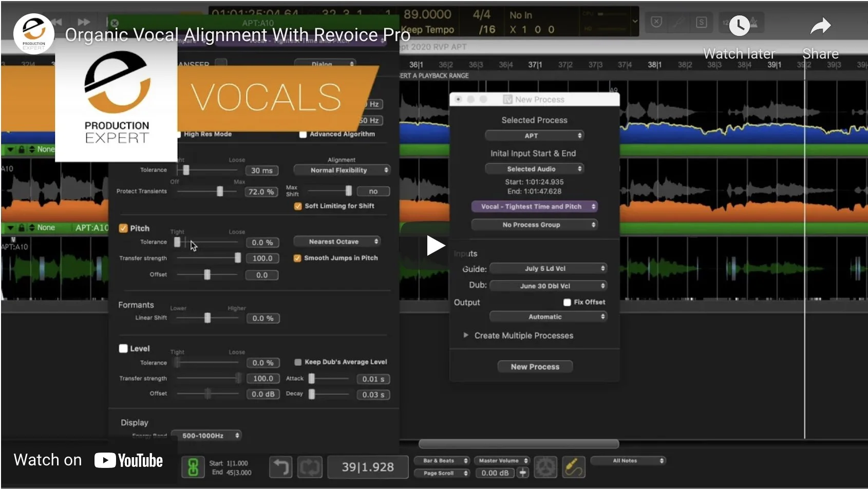This screenshot has width=868, height=489.
Task: Enable the Fix Offset checkbox
Action: pyautogui.click(x=567, y=302)
